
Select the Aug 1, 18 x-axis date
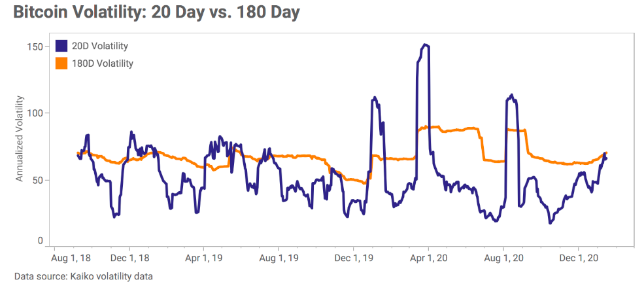click(69, 258)
